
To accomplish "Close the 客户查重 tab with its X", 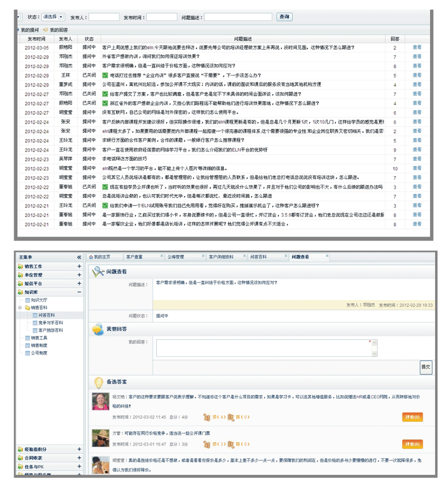I will tap(162, 256).
